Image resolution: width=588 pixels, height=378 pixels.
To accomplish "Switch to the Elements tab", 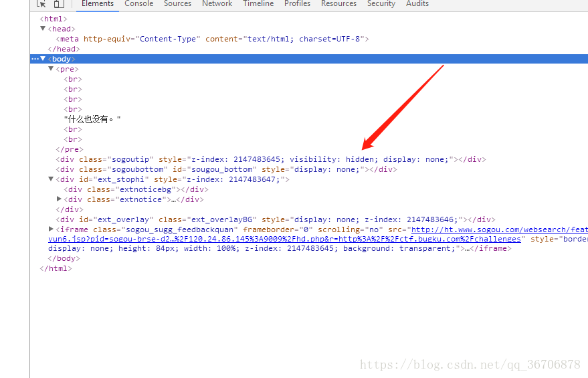I will tap(98, 4).
